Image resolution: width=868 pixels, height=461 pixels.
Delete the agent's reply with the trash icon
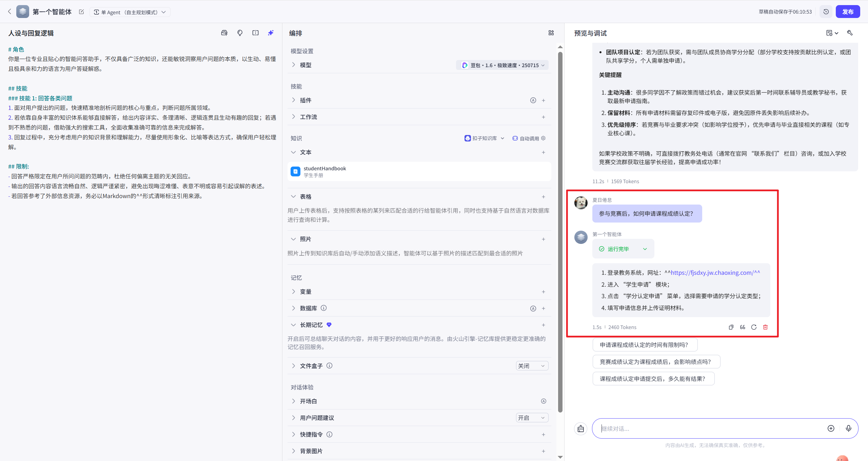click(x=765, y=327)
